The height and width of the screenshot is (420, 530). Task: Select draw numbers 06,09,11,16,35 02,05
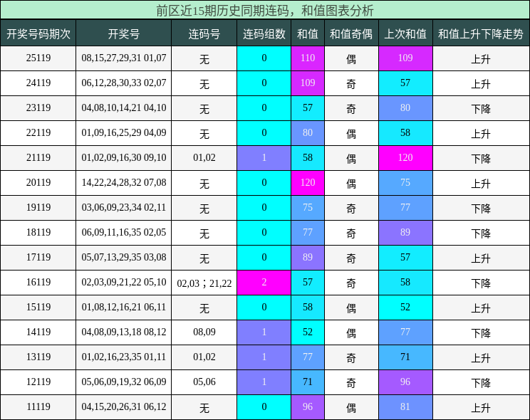[x=124, y=233]
